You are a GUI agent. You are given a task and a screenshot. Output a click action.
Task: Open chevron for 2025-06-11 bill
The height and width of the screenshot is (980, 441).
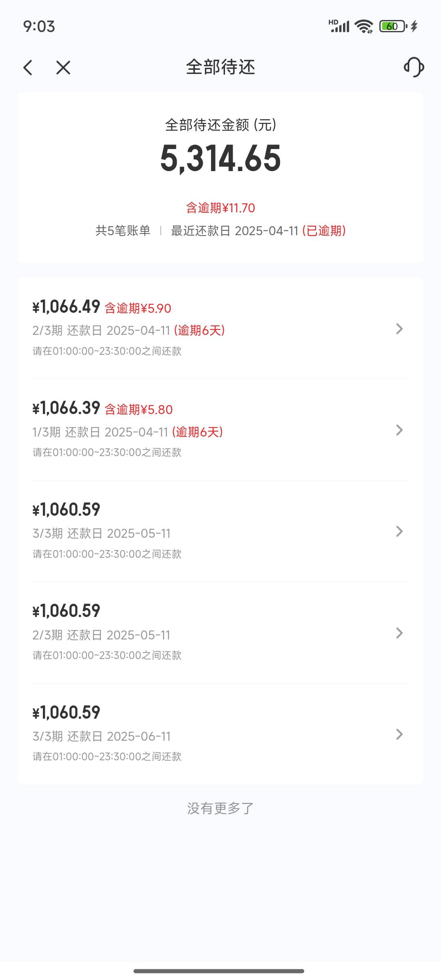(x=399, y=734)
